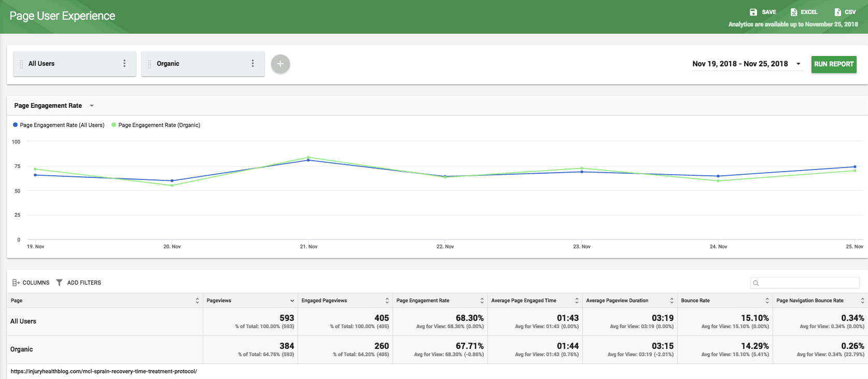Click ADD FILTERS button text

[x=84, y=283]
